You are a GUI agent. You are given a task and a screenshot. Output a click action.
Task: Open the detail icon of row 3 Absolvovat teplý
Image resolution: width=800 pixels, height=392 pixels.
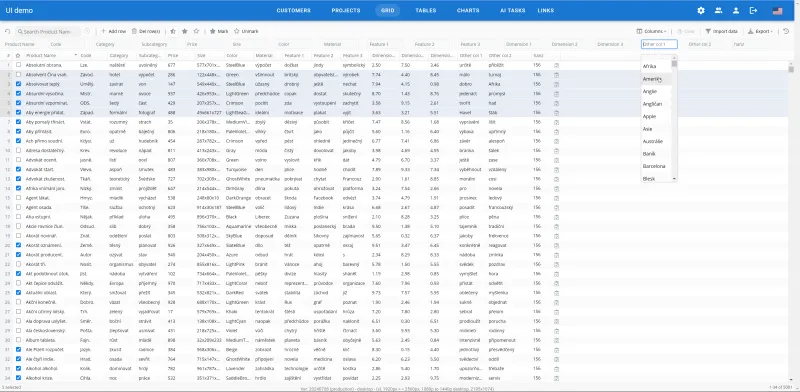(x=556, y=84)
